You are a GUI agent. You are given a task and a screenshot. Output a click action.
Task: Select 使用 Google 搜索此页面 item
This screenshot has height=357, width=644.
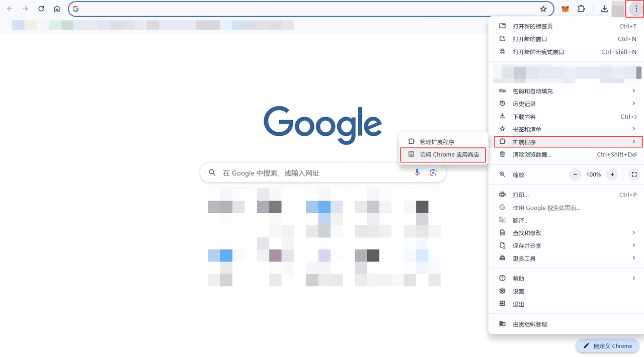[x=566, y=208]
